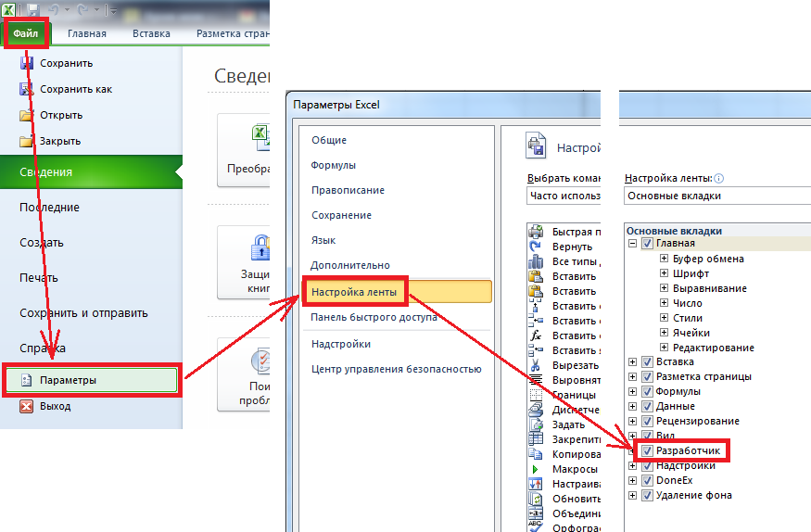Screen dimensions: 811x532
Task: Select the Закрепить panes icon
Action: (536, 439)
